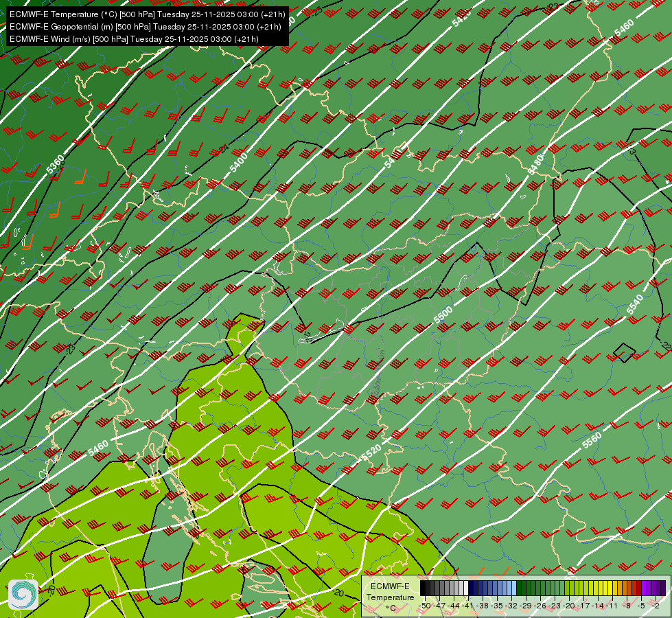Viewport: 672px width, 618px height.
Task: Select the 'ECMWF-E Temperature (°C) [500 hPa]' title line
Action: tap(147, 14)
